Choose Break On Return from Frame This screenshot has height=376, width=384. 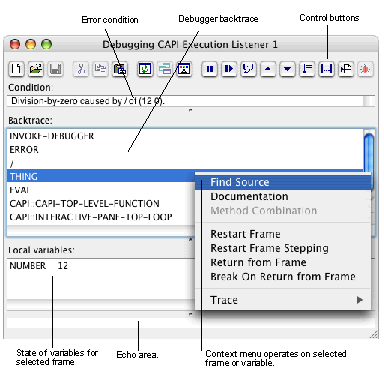pos(283,276)
